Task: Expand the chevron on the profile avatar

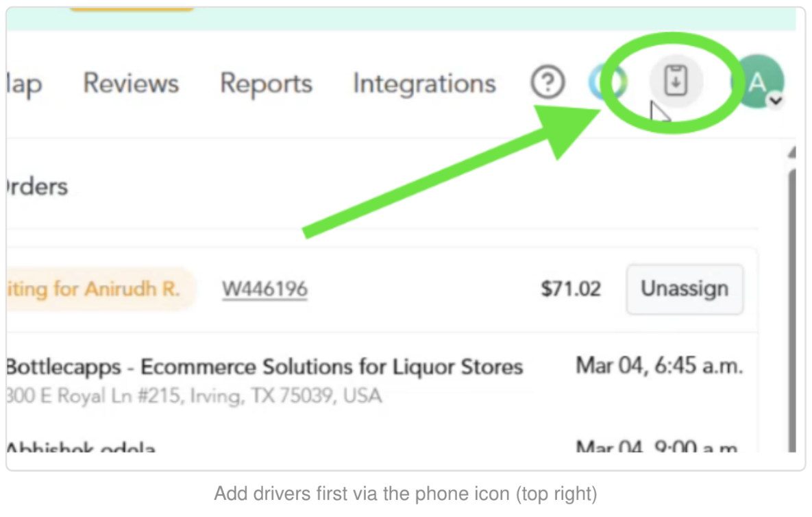Action: [x=776, y=101]
